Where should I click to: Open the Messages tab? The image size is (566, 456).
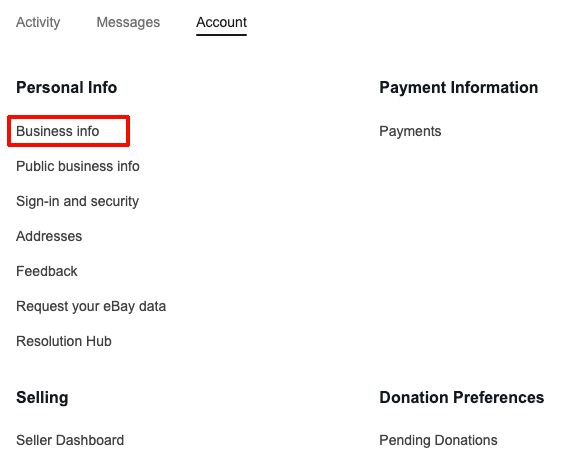128,22
